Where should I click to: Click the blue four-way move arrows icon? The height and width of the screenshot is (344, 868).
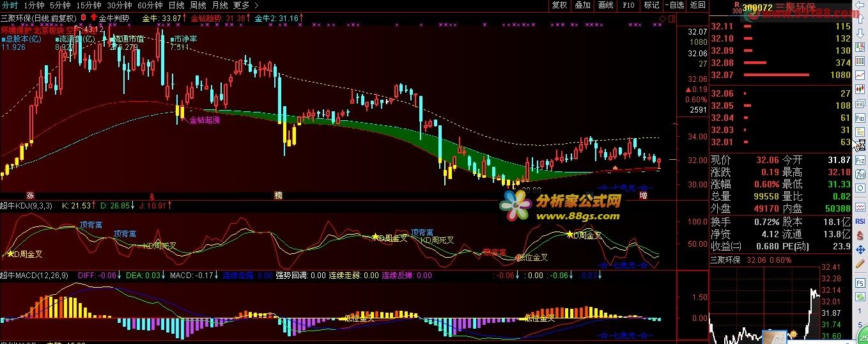click(x=860, y=249)
